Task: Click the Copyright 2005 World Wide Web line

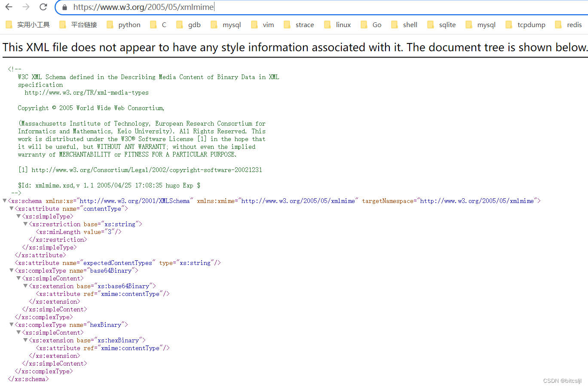Action: [91, 108]
